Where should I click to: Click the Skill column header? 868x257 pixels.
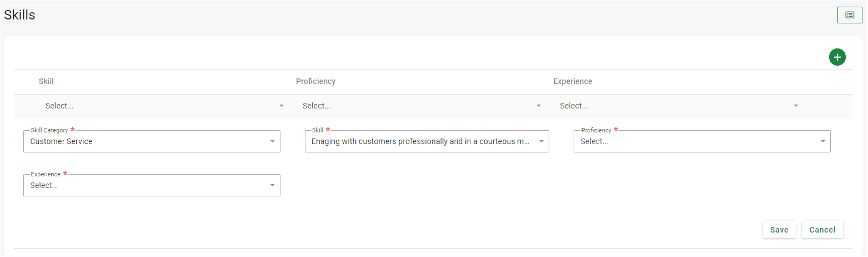[46, 81]
